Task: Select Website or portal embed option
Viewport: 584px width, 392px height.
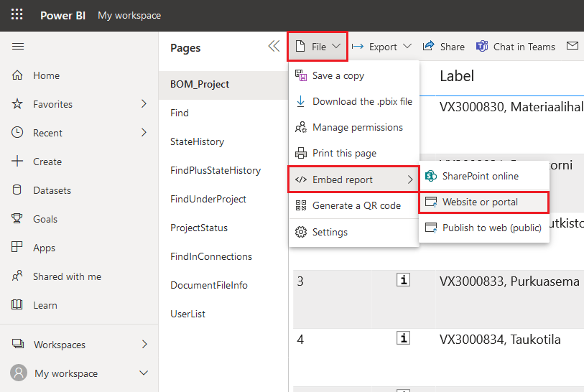Action: click(480, 202)
